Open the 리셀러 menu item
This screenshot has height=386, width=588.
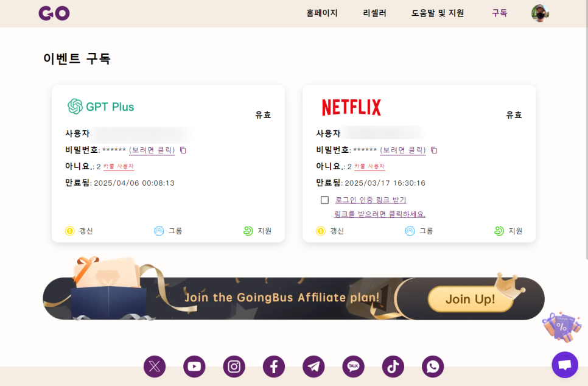click(374, 13)
